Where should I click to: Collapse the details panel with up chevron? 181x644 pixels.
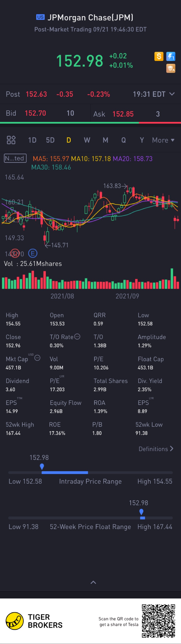(x=93, y=582)
